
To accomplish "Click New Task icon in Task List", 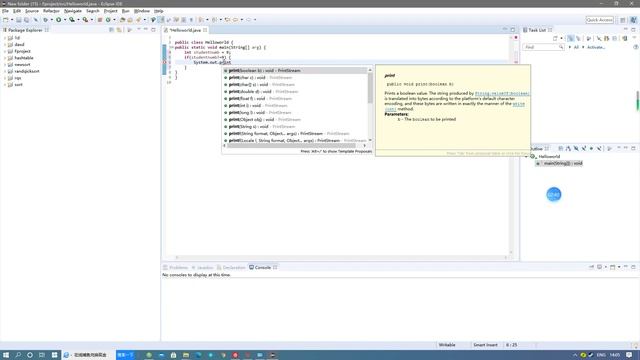I will pyautogui.click(x=555, y=38).
